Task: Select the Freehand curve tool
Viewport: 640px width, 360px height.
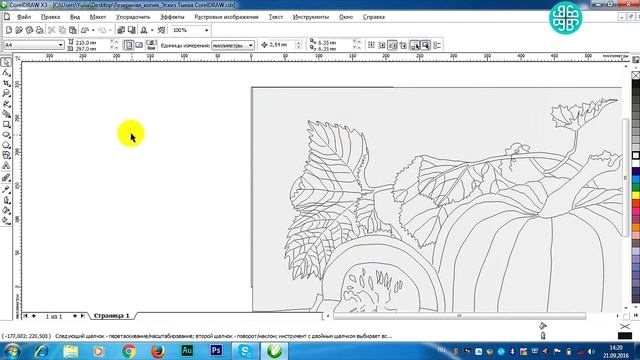Action: tap(6, 104)
